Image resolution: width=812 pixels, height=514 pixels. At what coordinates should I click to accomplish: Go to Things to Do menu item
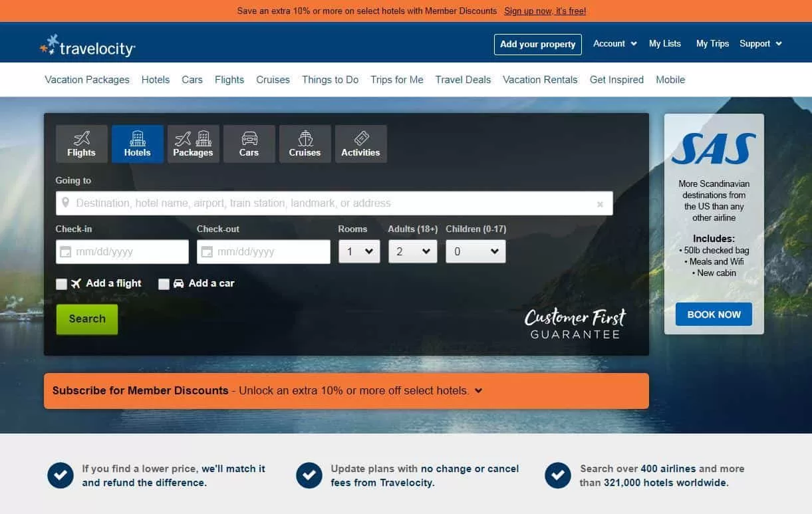pyautogui.click(x=330, y=79)
